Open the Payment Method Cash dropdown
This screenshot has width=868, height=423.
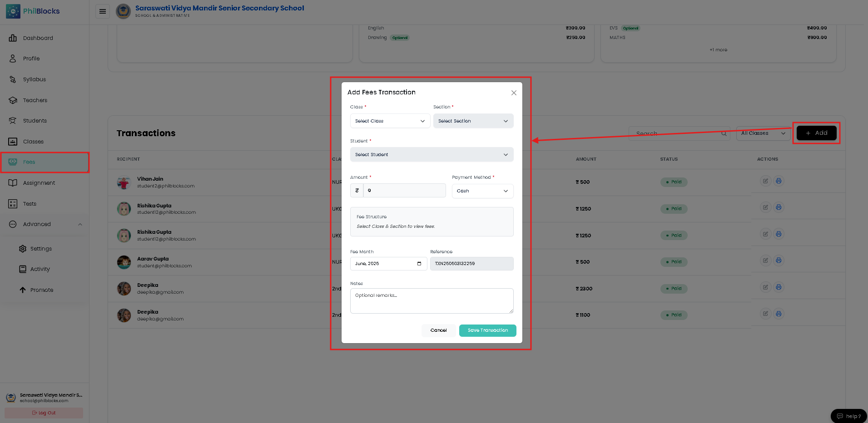[x=482, y=191]
